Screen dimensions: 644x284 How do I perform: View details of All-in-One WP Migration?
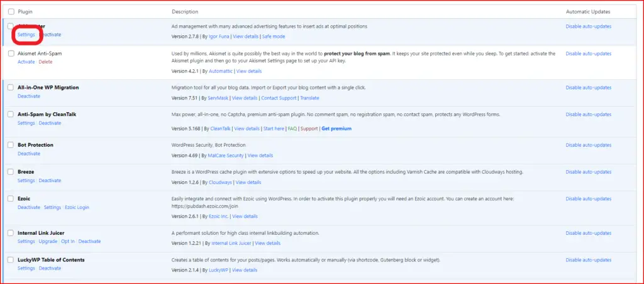click(x=245, y=98)
